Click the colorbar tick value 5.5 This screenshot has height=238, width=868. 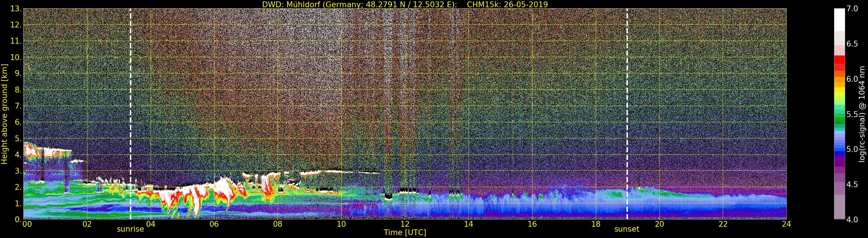point(852,114)
